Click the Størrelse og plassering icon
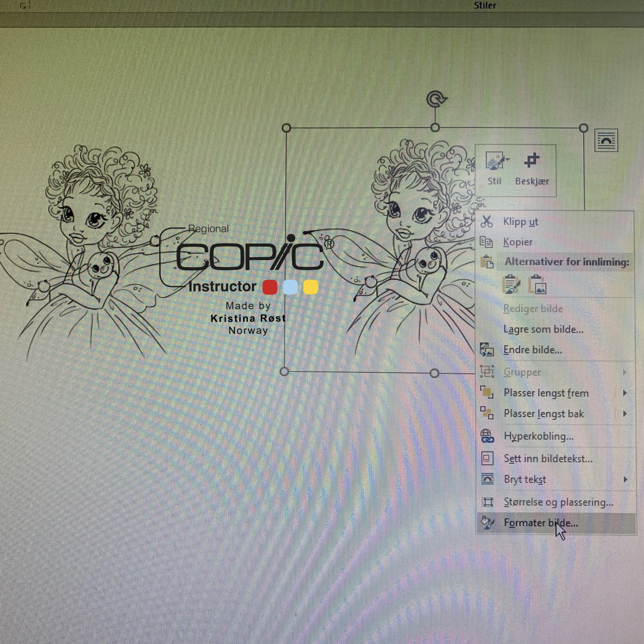The width and height of the screenshot is (644, 644). [x=487, y=502]
